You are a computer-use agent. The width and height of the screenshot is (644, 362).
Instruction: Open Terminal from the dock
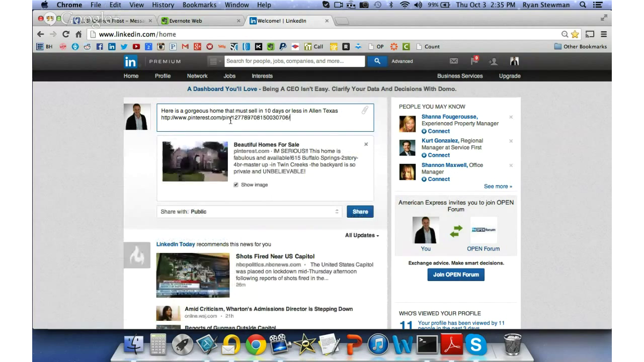point(427,344)
